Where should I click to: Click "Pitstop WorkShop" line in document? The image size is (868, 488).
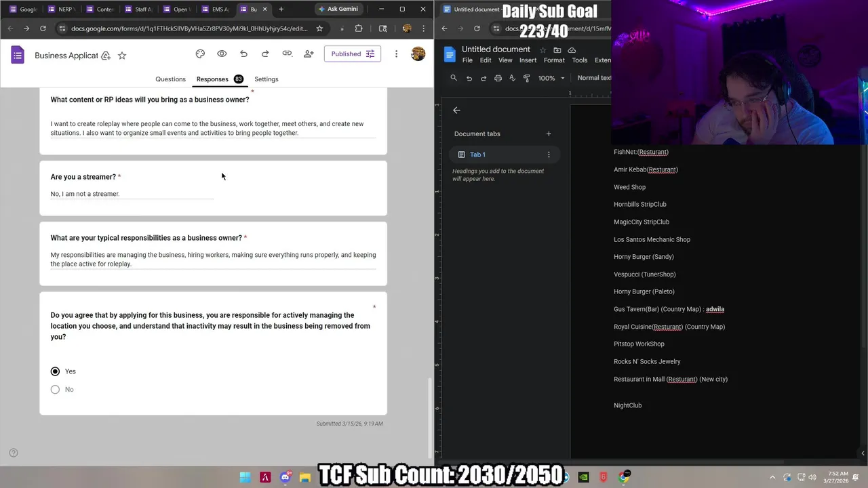(x=639, y=344)
